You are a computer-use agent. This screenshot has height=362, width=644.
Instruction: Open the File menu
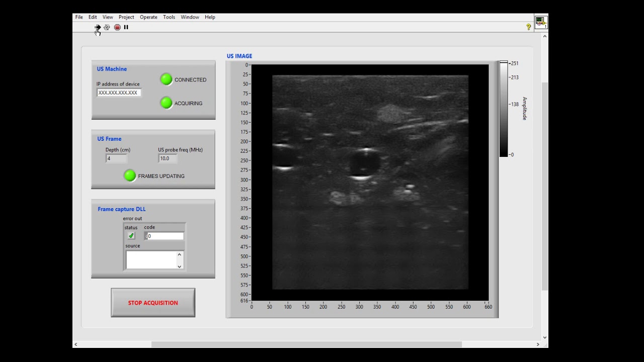click(x=79, y=17)
